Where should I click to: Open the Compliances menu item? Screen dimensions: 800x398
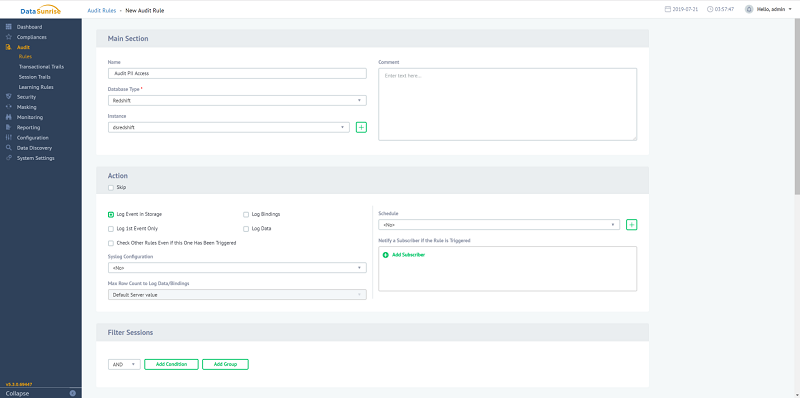tap(32, 37)
